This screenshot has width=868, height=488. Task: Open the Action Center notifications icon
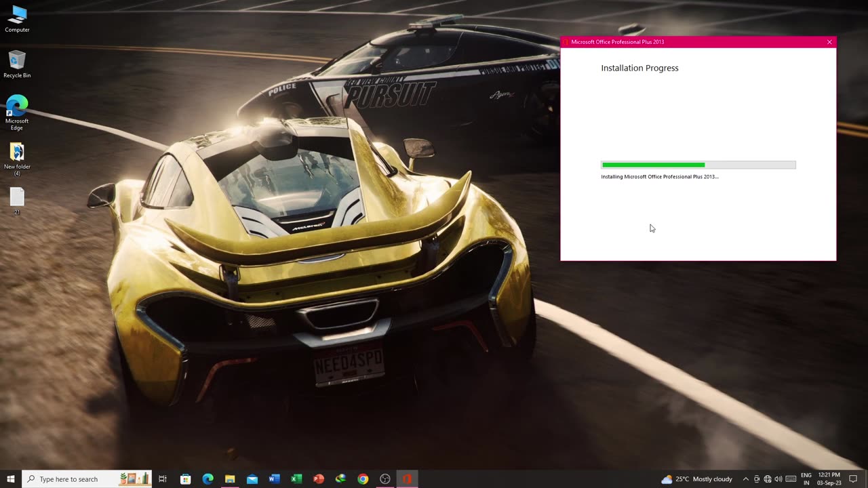[853, 479]
